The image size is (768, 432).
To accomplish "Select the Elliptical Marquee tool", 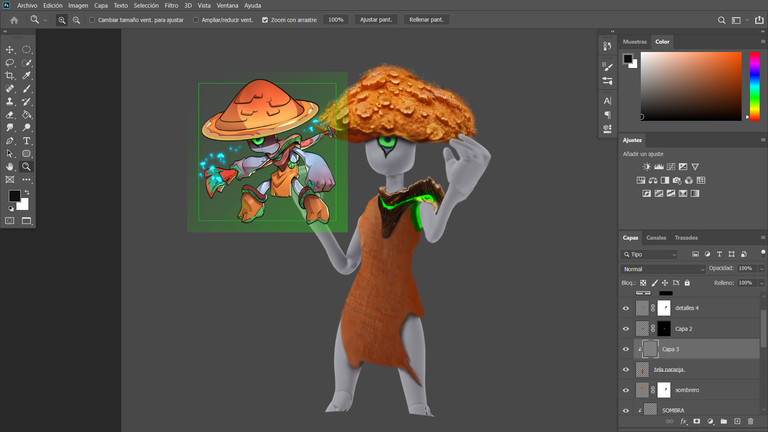I will 26,49.
